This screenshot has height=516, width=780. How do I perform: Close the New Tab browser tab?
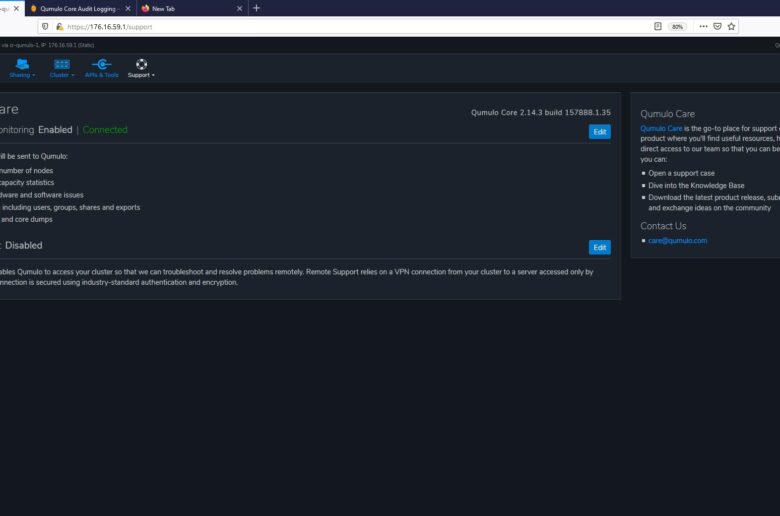[239, 8]
